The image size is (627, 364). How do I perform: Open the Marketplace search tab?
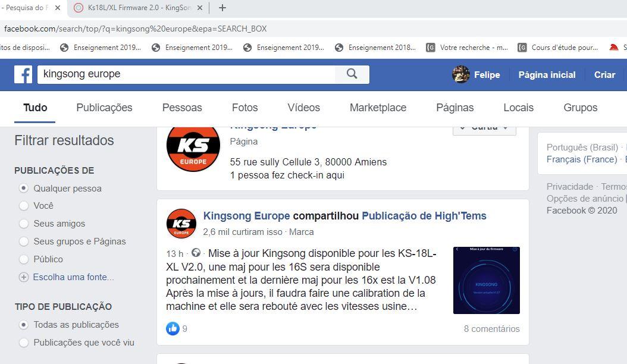pos(378,108)
